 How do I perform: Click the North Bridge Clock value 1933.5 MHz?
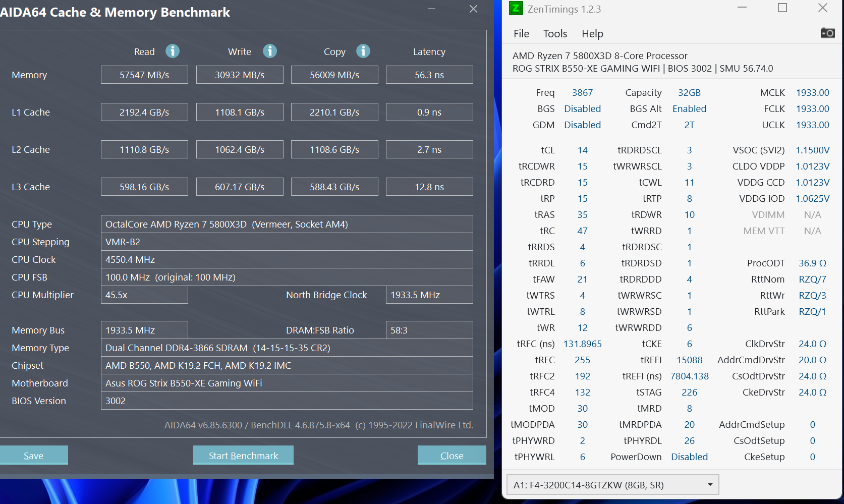[x=429, y=295]
